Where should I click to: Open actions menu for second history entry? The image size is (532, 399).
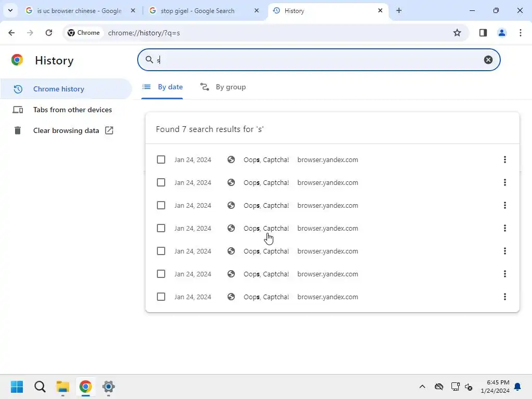coord(504,182)
